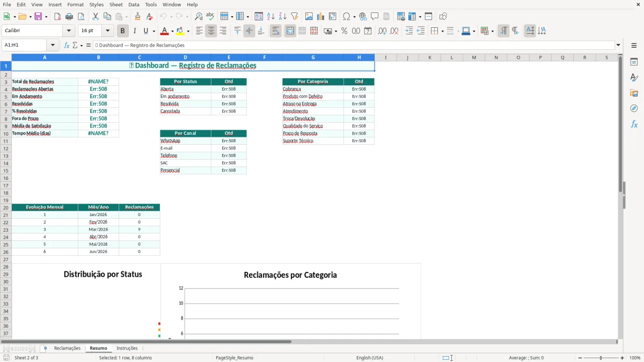Expand the Name Box dropdown
644x362 pixels.
[x=53, y=45]
